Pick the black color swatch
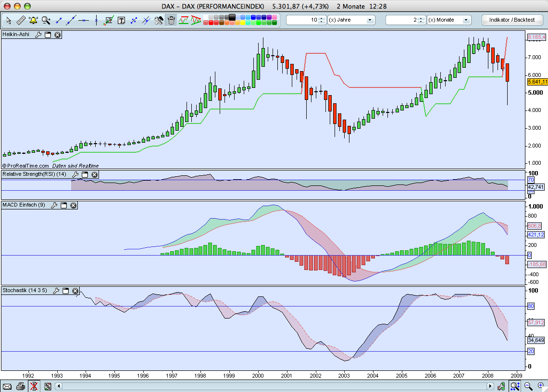The width and height of the screenshot is (548, 392). coord(232,17)
